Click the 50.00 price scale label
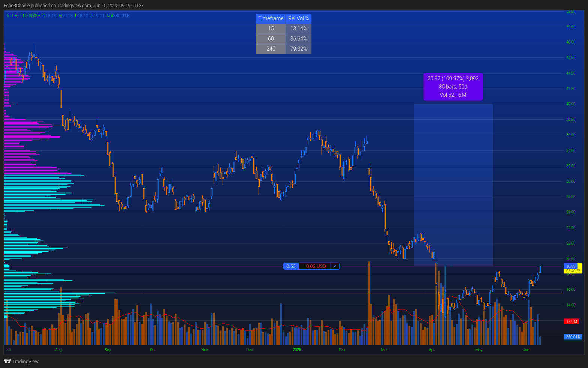Viewport: 588px width, 368px height. click(571, 27)
